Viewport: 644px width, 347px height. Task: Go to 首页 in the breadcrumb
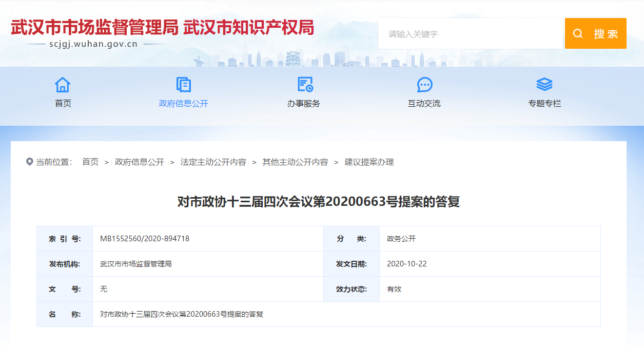click(90, 162)
